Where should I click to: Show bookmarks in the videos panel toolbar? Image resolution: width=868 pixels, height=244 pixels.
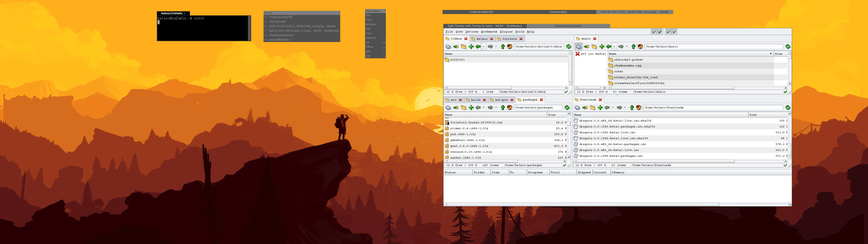(x=456, y=47)
